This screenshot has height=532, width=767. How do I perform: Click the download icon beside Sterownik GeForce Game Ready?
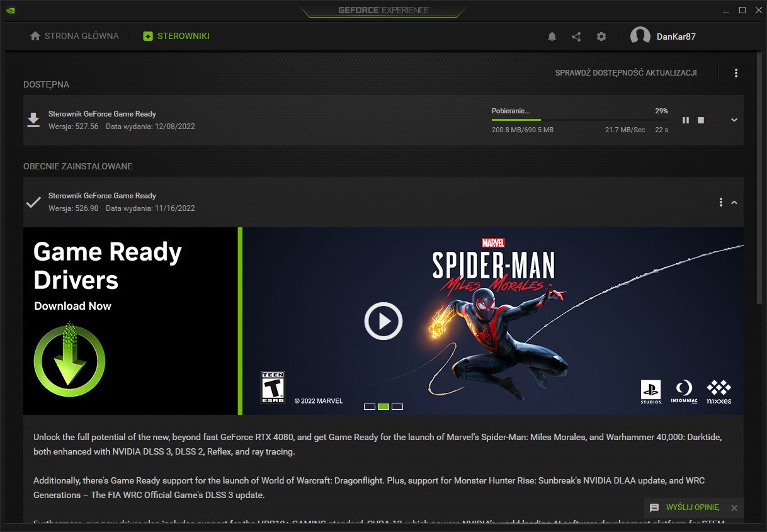click(33, 120)
